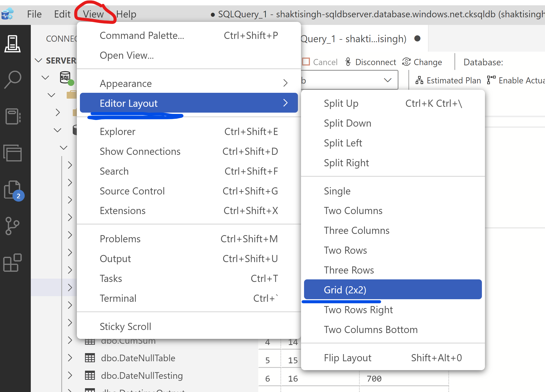Open the View menu
The image size is (545, 392).
(93, 14)
